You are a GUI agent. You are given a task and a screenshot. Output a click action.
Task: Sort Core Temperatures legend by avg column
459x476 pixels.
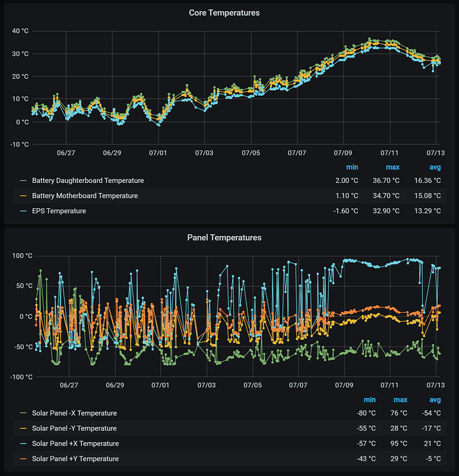[435, 168]
